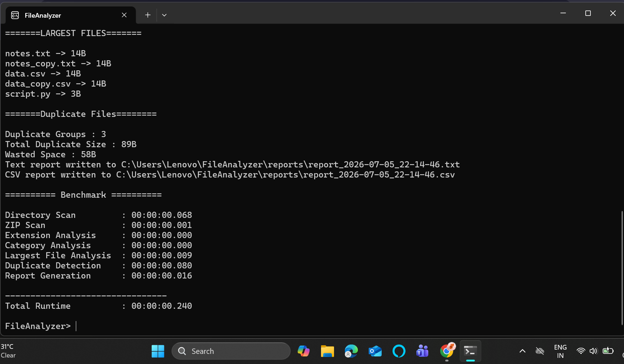Click the Duplicate Files heading
This screenshot has width=624, height=364.
click(x=81, y=114)
